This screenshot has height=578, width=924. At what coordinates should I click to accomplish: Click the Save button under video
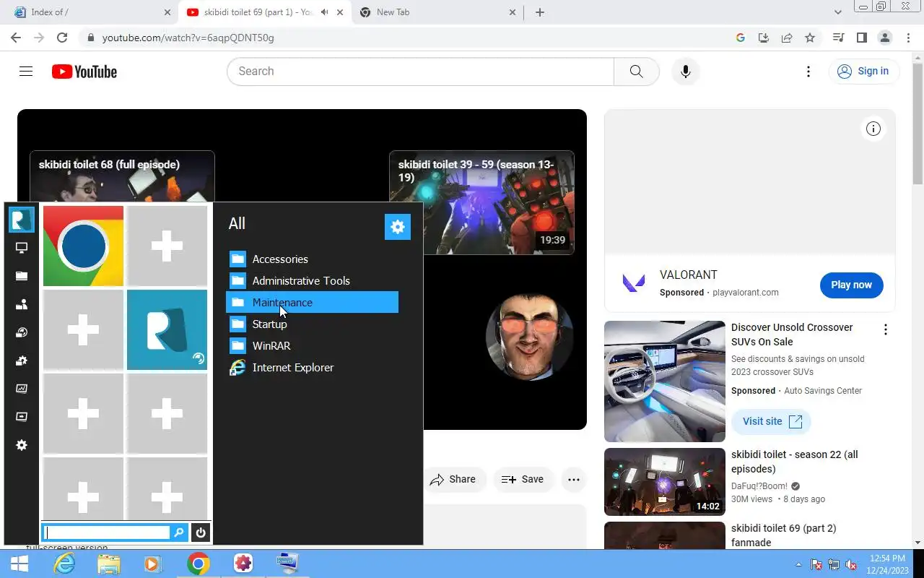523,479
